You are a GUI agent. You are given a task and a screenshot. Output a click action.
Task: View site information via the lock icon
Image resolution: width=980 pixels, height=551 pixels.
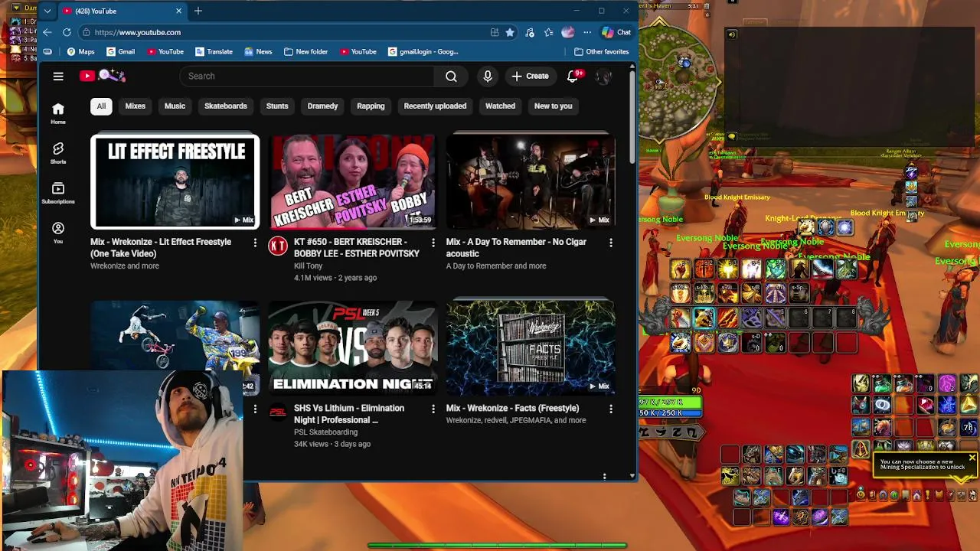[87, 32]
